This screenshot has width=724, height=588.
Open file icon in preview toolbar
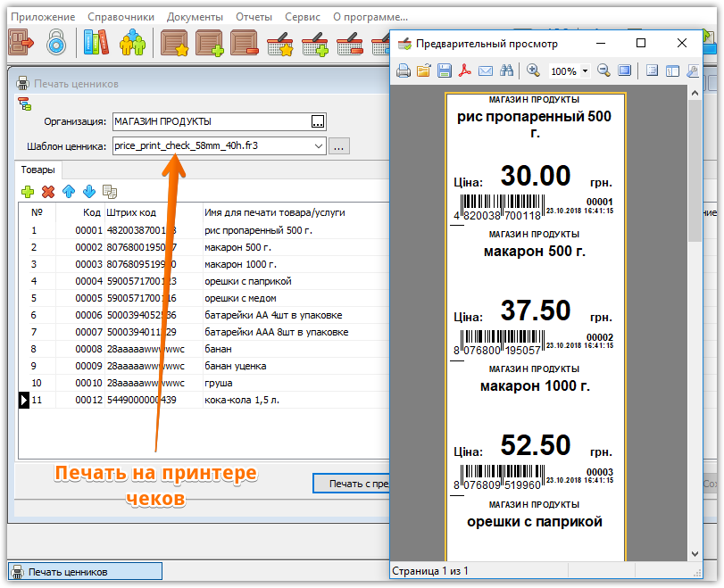click(x=424, y=70)
